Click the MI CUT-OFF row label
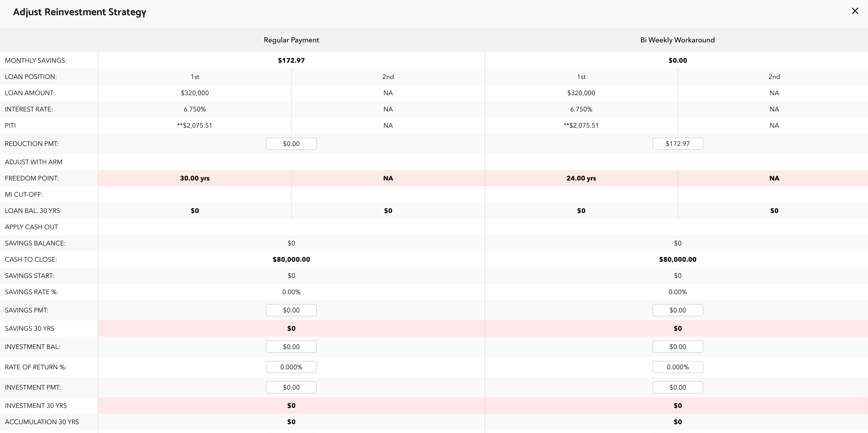868x433 pixels. click(24, 194)
